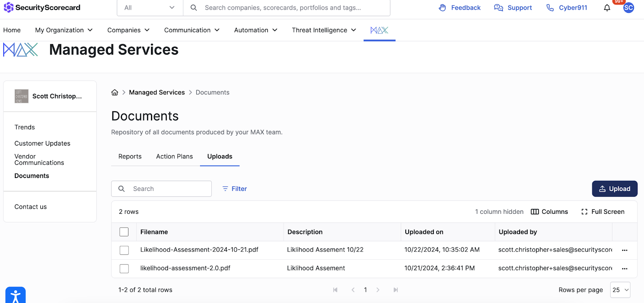
Task: Click Likelihood-Assessment-2024-10-21.pdf filename
Action: [x=199, y=250]
